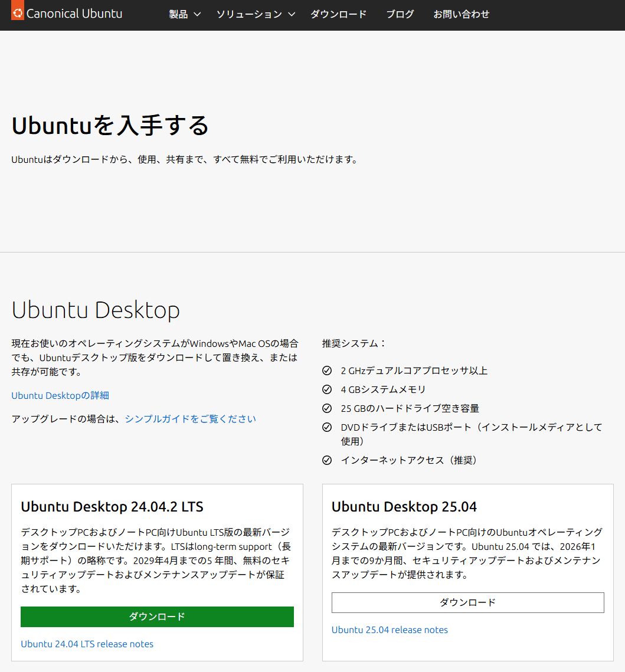Image resolution: width=625 pixels, height=672 pixels.
Task: Click the Ubuntu Desktop 25.04 card title
Action: 404,507
